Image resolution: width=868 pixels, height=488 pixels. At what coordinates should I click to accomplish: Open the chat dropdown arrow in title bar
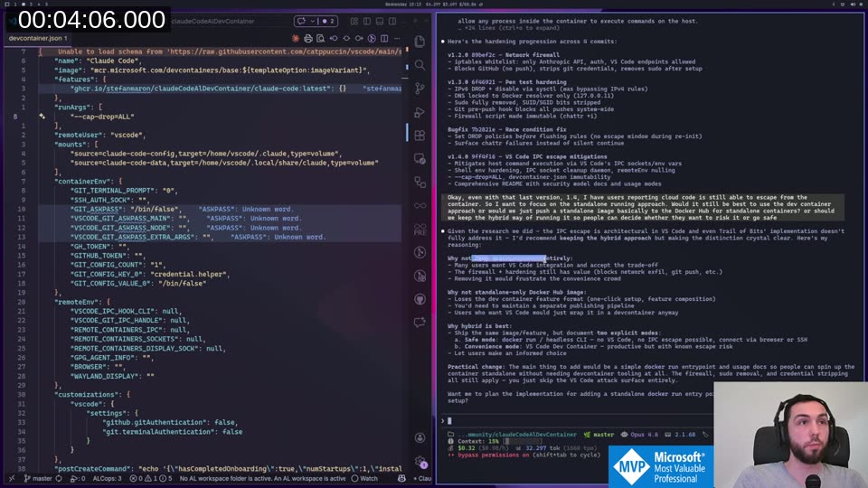pyautogui.click(x=313, y=21)
